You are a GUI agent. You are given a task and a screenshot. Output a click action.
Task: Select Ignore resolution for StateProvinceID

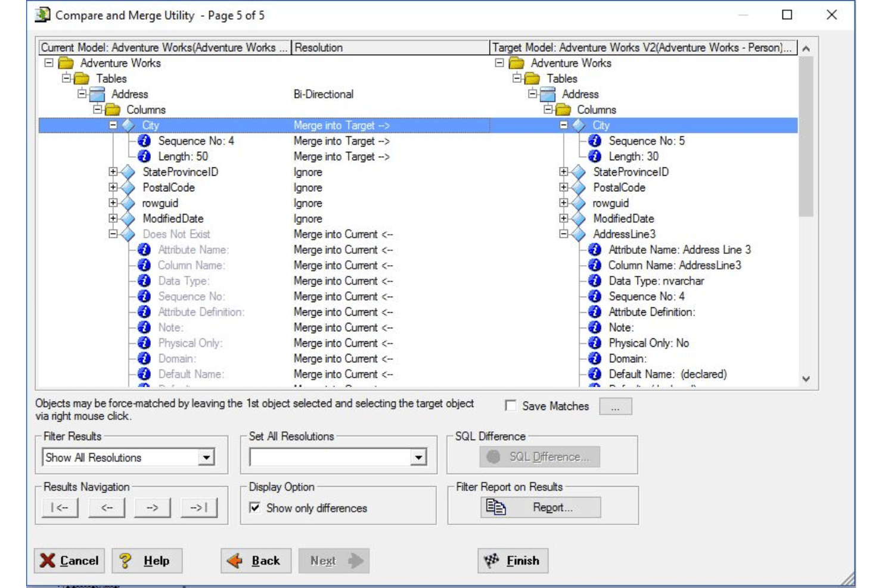[x=308, y=172]
